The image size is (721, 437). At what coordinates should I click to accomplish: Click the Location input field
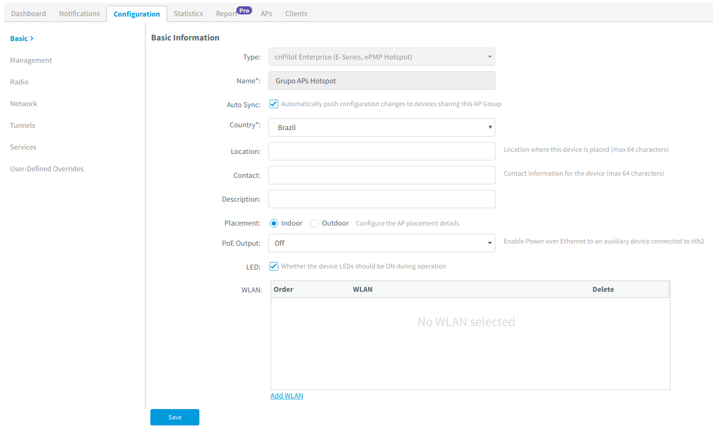coord(382,151)
